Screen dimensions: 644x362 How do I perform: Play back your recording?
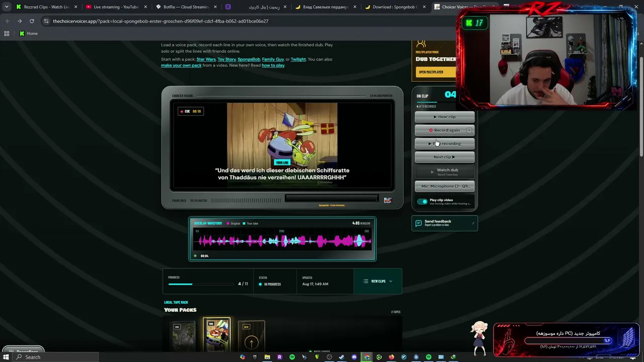[444, 144]
